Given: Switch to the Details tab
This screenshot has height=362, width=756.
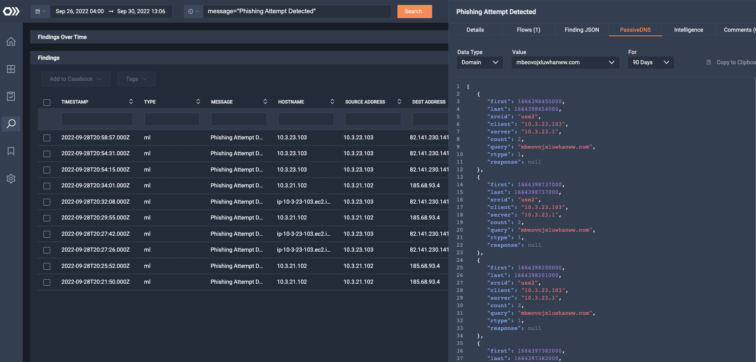Looking at the screenshot, I should tap(475, 30).
